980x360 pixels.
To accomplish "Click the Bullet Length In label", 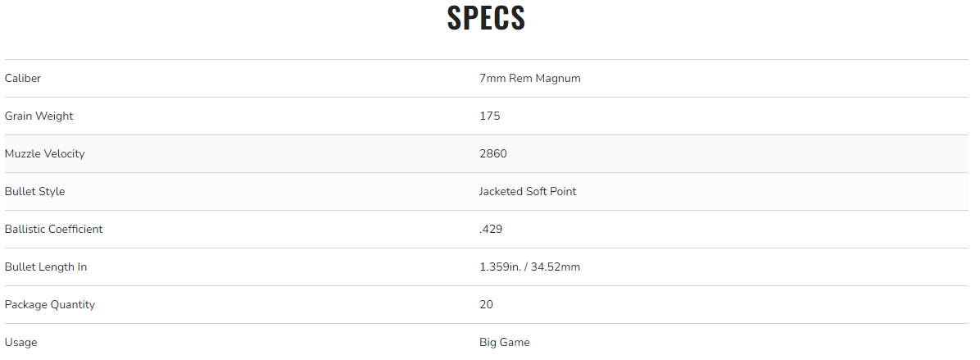I will [45, 267].
